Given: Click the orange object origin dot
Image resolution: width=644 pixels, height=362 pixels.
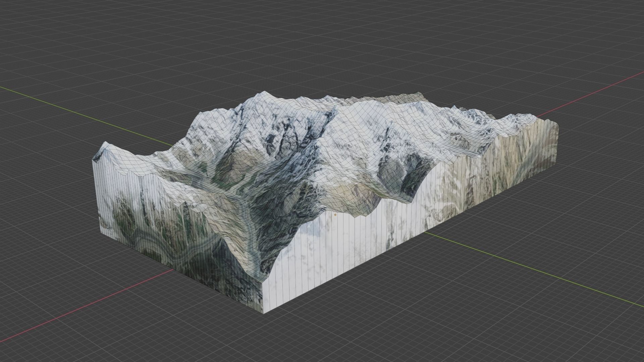Looking at the screenshot, I should (x=335, y=215).
